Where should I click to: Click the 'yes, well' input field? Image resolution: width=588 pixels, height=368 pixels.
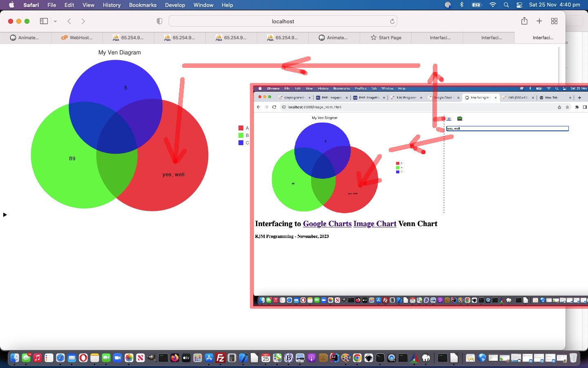(x=507, y=128)
